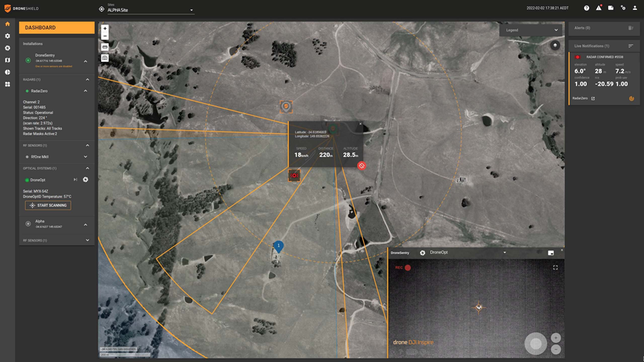Click the date-time display in header
Viewport: 644px width, 362px height.
[x=548, y=8]
